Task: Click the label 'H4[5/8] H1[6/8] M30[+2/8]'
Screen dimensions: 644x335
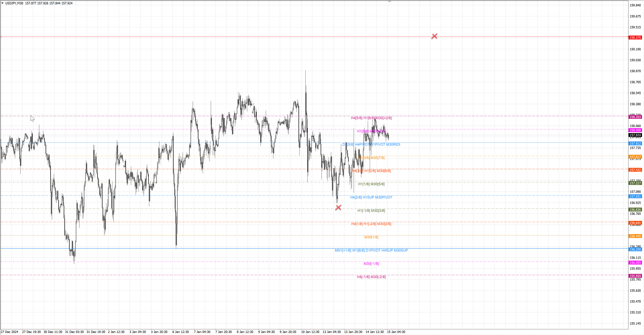Action: tap(371, 118)
